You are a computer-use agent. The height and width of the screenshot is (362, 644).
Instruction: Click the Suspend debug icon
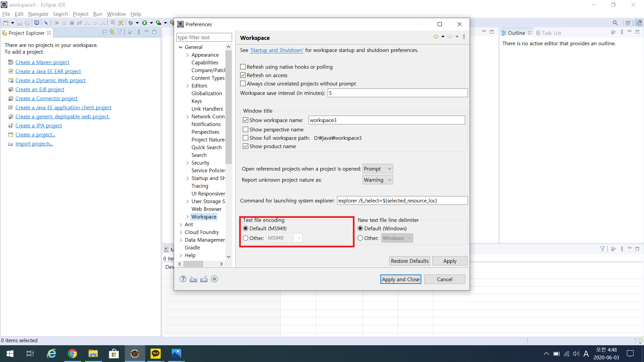tap(64, 23)
